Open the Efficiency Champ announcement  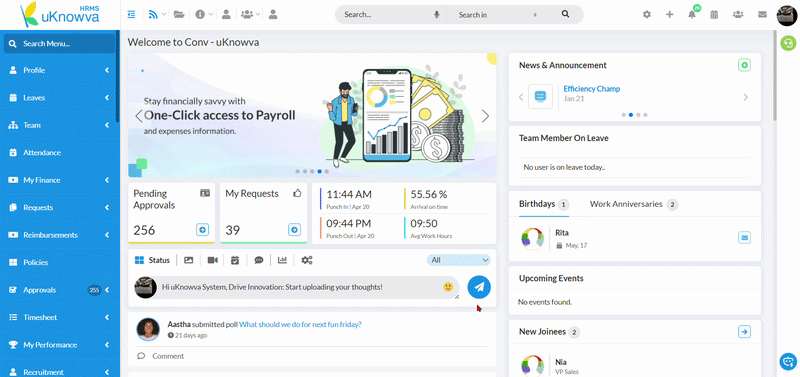click(592, 89)
